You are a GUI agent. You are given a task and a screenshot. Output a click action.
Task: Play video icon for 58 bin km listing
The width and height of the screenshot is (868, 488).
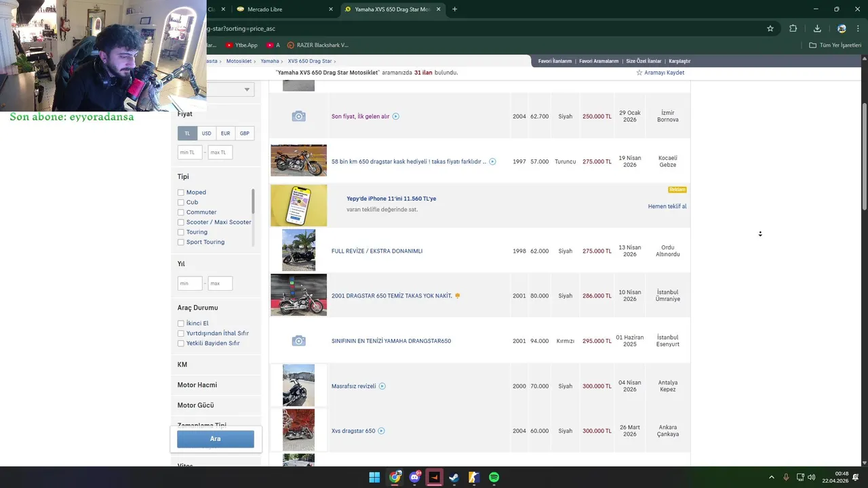click(x=492, y=161)
